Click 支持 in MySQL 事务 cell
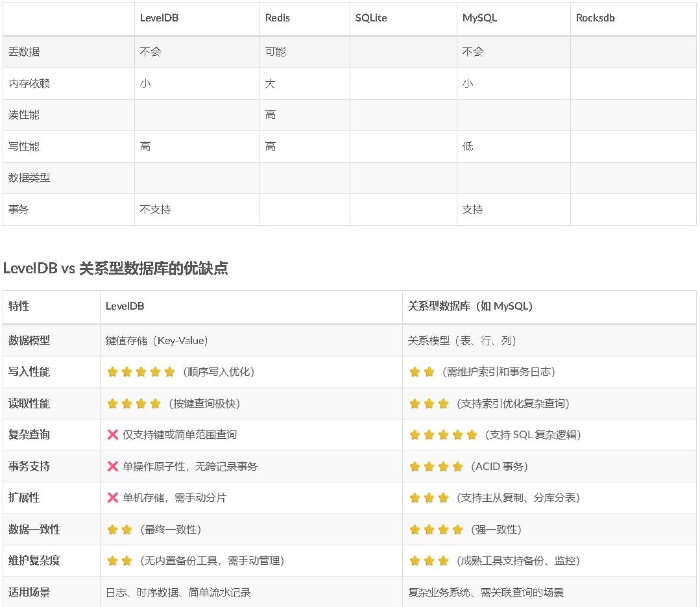Image resolution: width=700 pixels, height=607 pixels. [x=472, y=210]
